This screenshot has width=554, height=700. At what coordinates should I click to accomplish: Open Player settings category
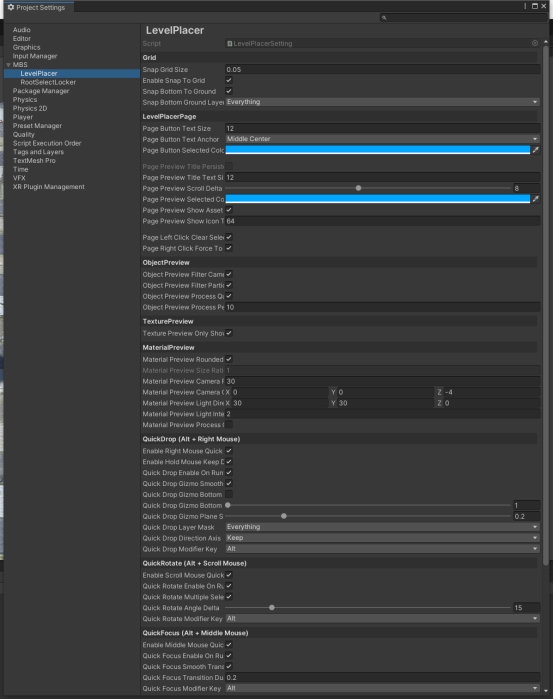(23, 117)
